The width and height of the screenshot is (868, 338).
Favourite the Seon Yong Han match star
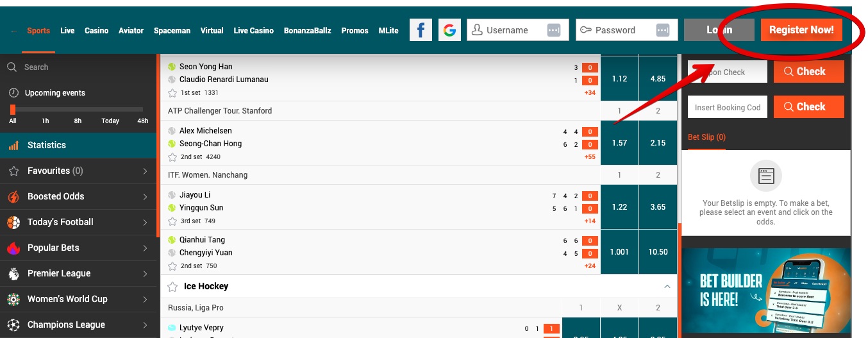172,93
